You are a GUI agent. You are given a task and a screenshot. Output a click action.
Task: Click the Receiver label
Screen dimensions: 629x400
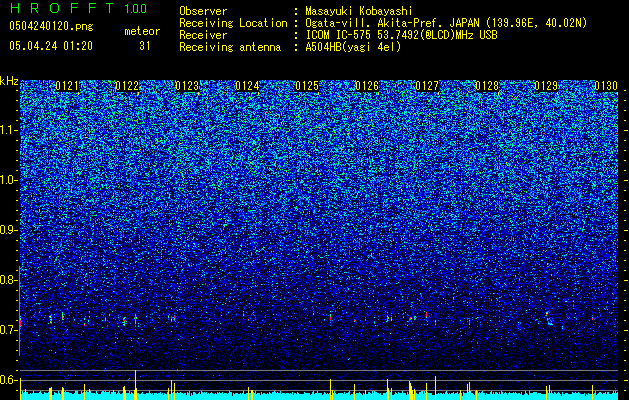[x=203, y=35]
